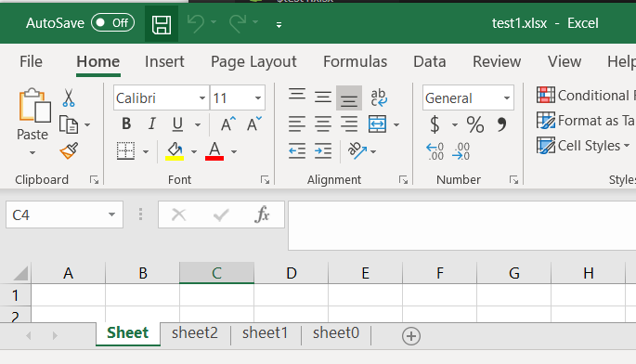Image resolution: width=636 pixels, height=364 pixels.
Task: Toggle Italic formatting
Action: (151, 123)
